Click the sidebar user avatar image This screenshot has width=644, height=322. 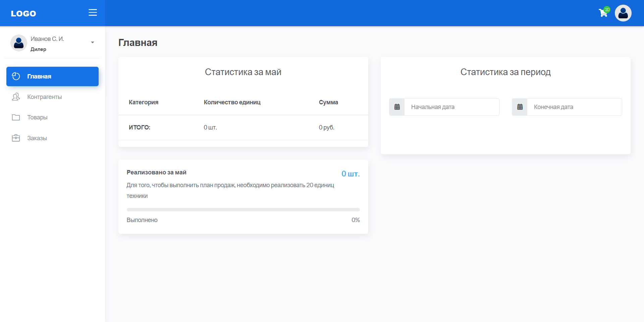(x=19, y=43)
